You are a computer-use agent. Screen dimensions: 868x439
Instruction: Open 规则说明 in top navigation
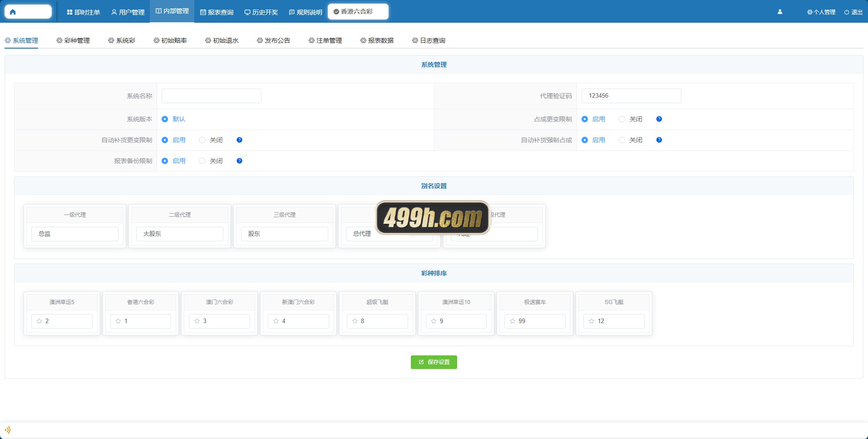click(x=306, y=12)
